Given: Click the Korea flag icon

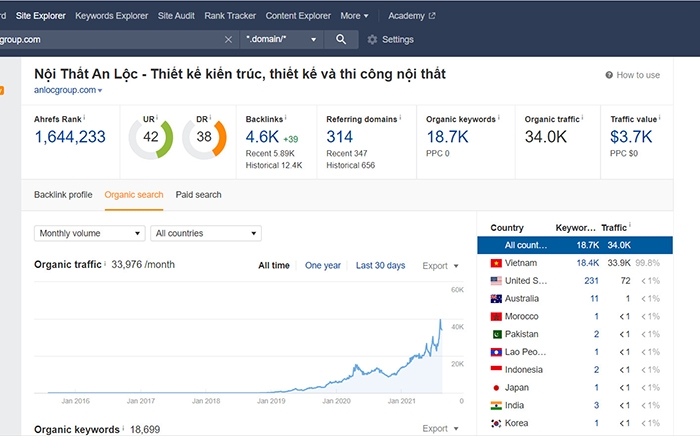Looking at the screenshot, I should coord(496,423).
